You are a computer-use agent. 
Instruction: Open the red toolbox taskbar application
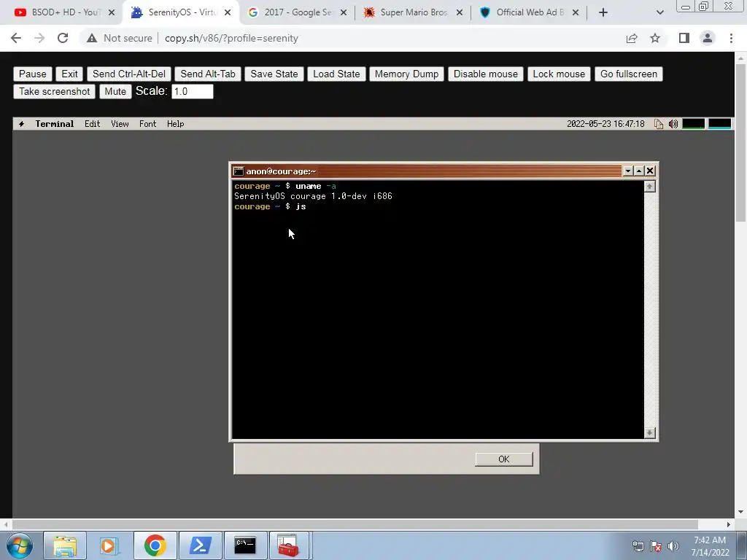pos(289,545)
